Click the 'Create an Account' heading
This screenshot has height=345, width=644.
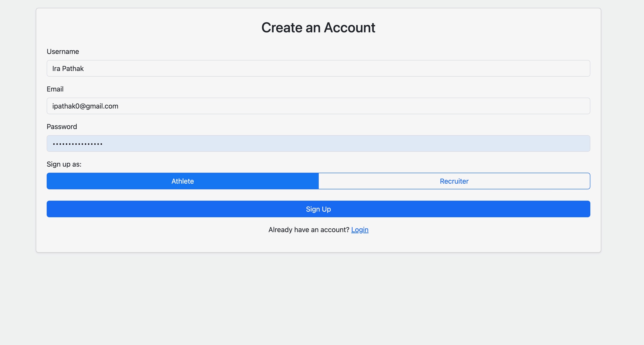tap(318, 28)
